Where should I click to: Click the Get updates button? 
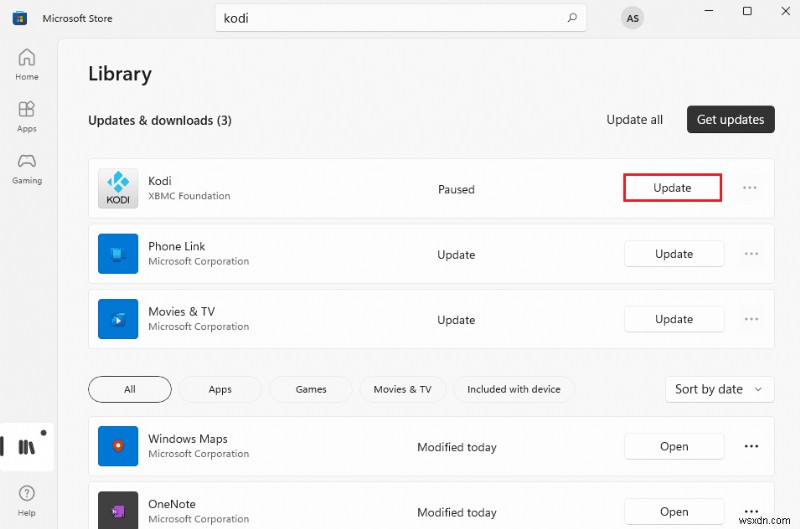pos(730,120)
